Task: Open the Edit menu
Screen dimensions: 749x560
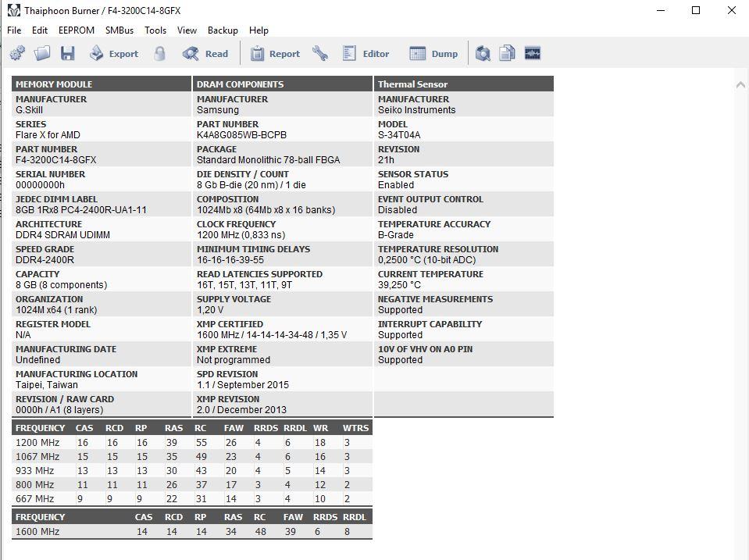Action: coord(40,30)
